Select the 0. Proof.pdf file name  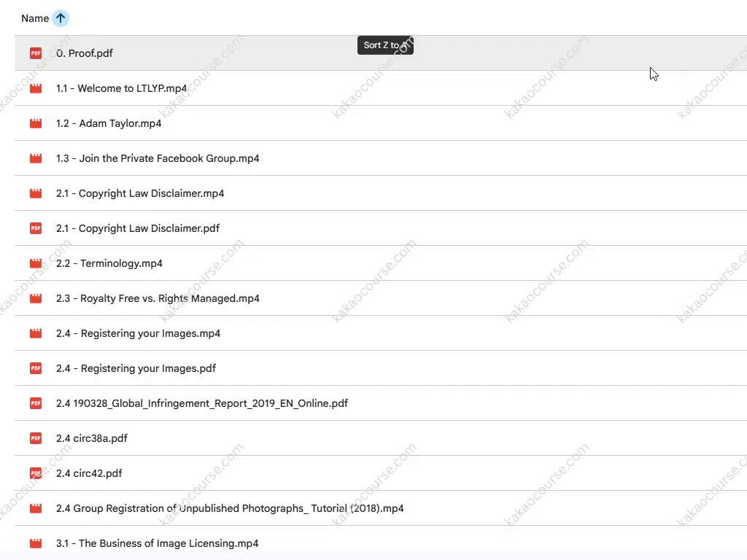(85, 53)
